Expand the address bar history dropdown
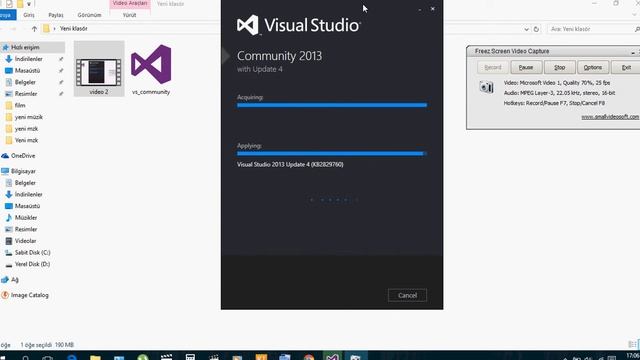Viewport: 640px width, 360px height. click(527, 29)
